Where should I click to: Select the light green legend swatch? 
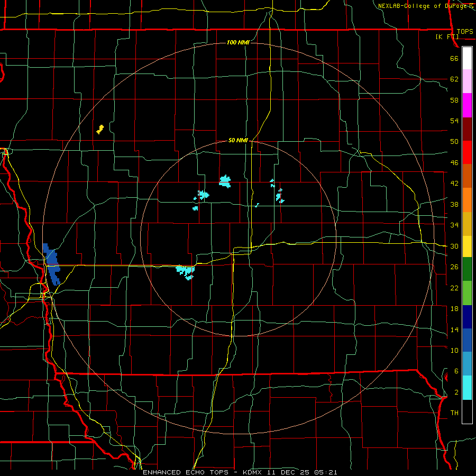point(467,293)
